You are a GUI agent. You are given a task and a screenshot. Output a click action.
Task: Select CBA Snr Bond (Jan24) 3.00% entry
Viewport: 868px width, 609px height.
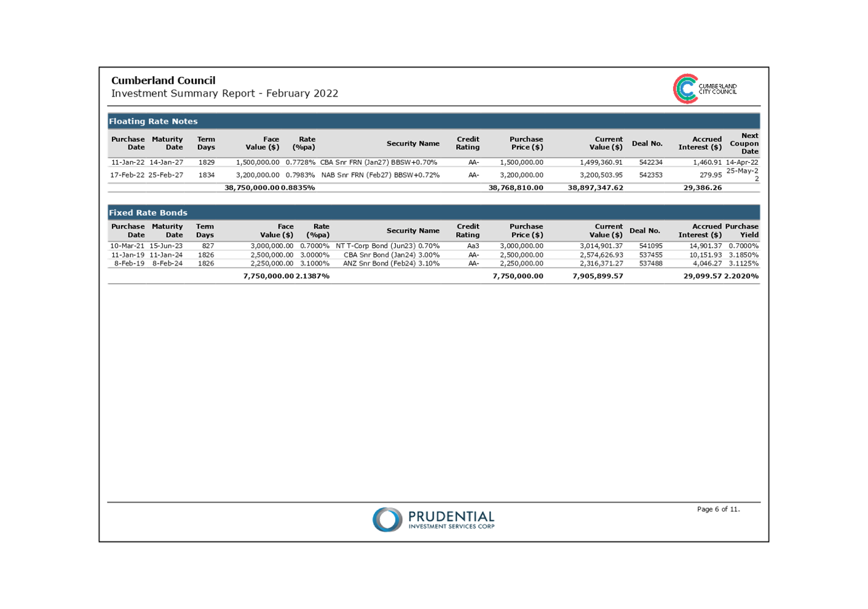coord(392,254)
